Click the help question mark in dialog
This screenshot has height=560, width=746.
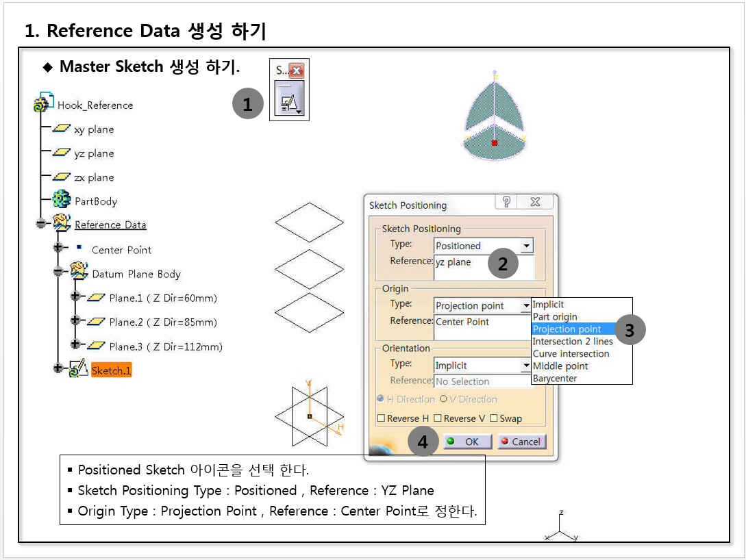(x=506, y=202)
